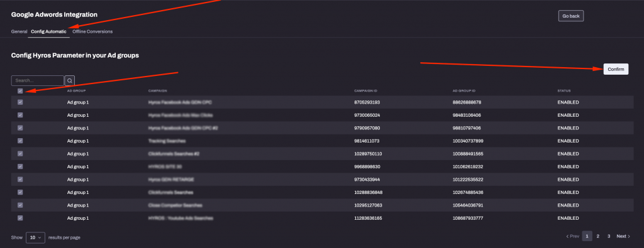The height and width of the screenshot is (248, 644).
Task: Go to page 2 of results
Action: coord(598,236)
